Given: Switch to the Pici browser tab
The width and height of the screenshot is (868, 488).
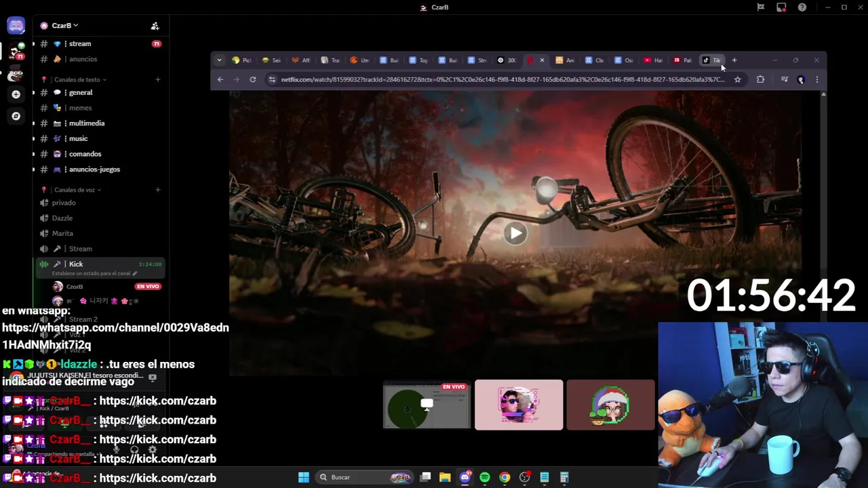Looking at the screenshot, I should point(241,60).
